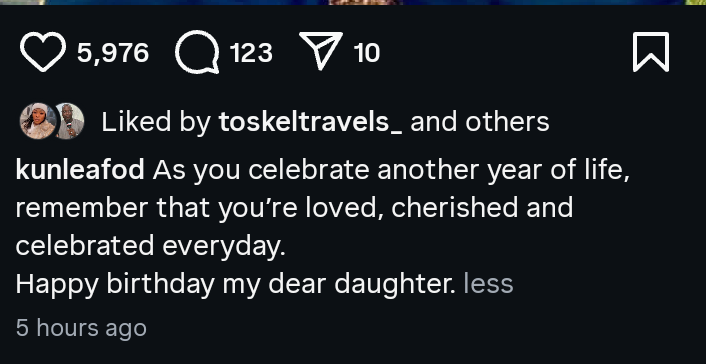
Task: Click the share count of 10
Action: 367,53
